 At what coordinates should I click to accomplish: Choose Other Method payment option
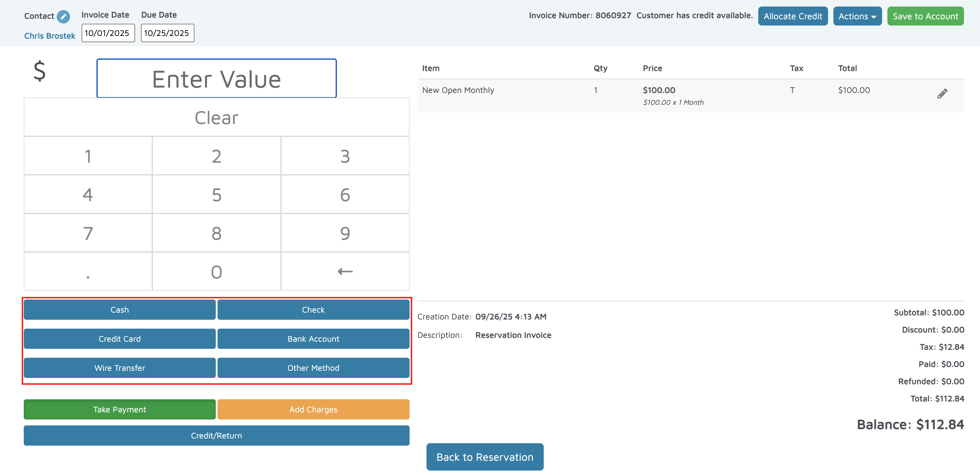[313, 368]
